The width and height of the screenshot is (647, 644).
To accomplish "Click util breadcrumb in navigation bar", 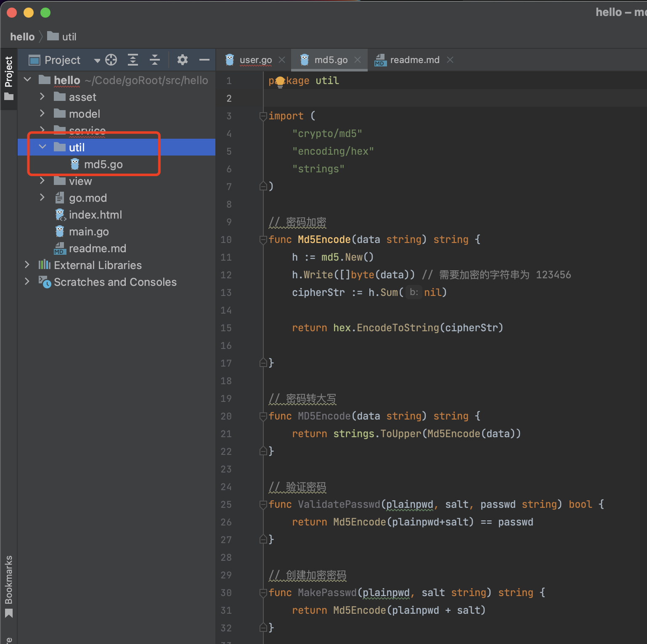I will pos(69,37).
